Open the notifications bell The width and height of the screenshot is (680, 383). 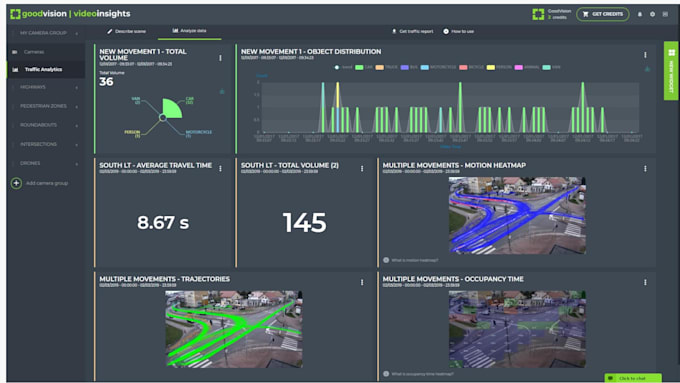[640, 14]
